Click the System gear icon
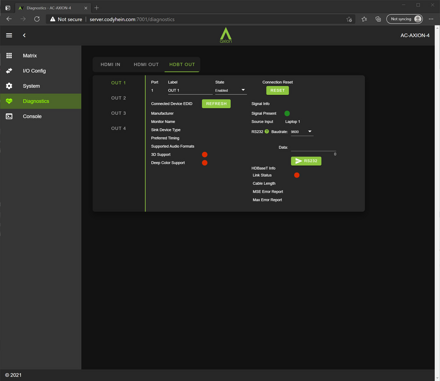Viewport: 440px width, 381px height. (9, 86)
